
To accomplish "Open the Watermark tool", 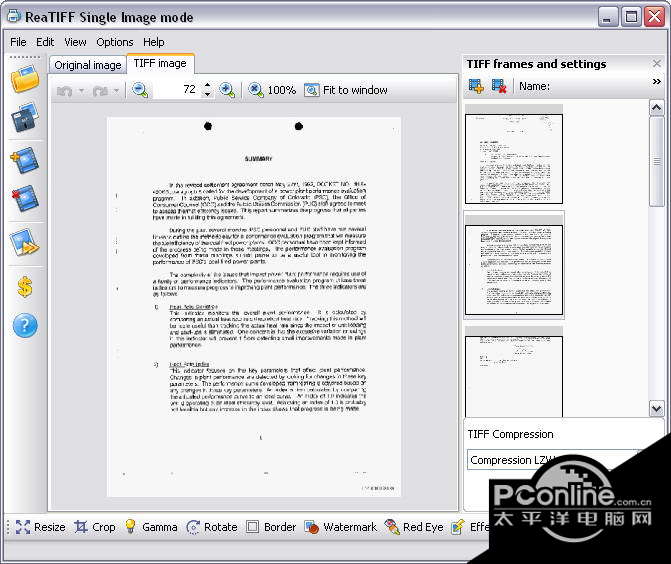I will (341, 527).
